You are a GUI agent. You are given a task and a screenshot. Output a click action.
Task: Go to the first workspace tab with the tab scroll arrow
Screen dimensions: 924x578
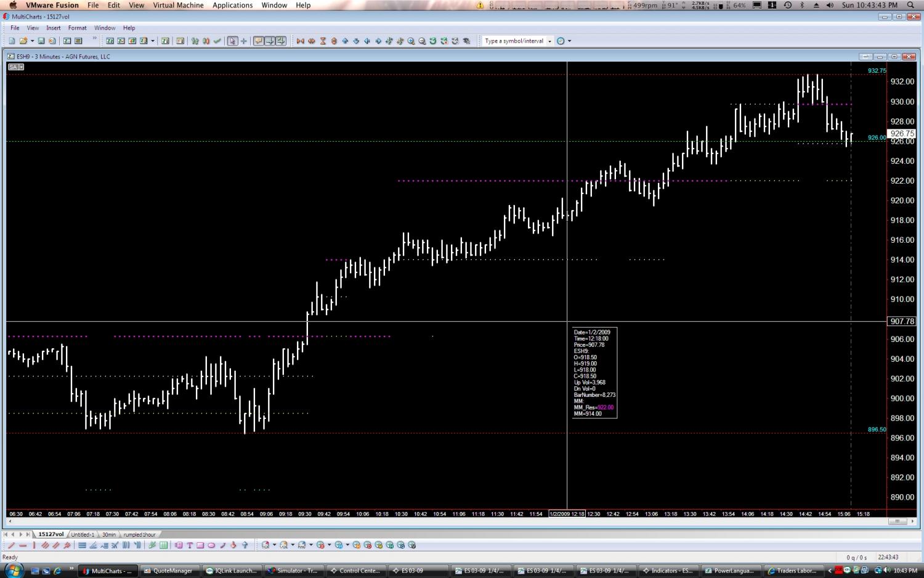click(6, 534)
